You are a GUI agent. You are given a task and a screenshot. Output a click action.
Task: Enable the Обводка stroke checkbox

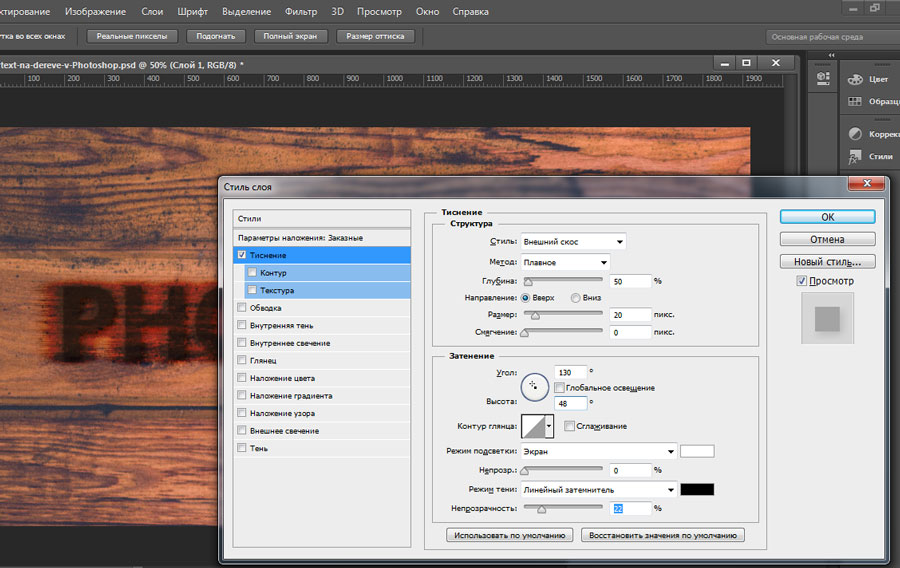coord(242,308)
